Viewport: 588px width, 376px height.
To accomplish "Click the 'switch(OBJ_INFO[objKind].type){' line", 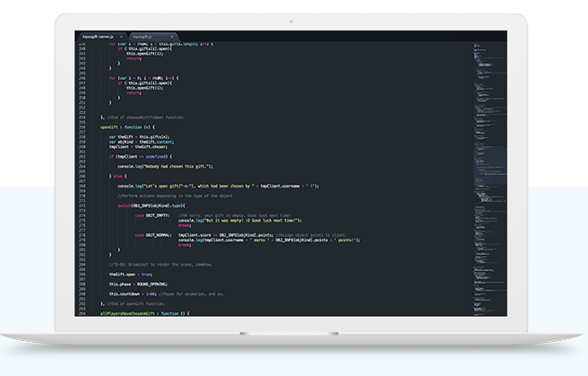I will [151, 205].
